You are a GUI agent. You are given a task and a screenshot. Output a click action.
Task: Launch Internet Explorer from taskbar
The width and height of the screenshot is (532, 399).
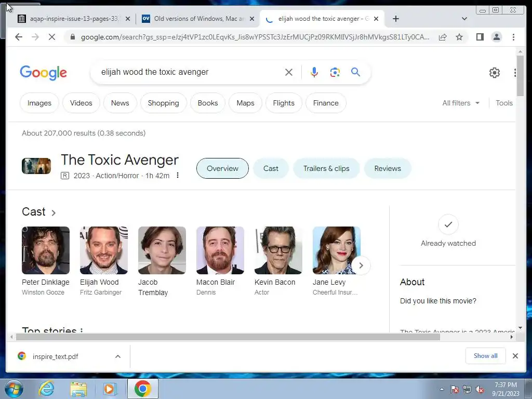(x=46, y=389)
